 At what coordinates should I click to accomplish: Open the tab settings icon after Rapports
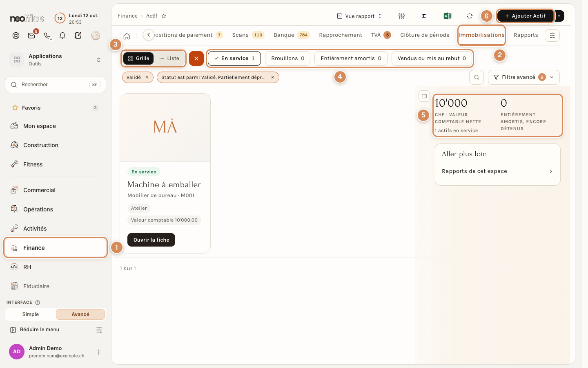[552, 35]
